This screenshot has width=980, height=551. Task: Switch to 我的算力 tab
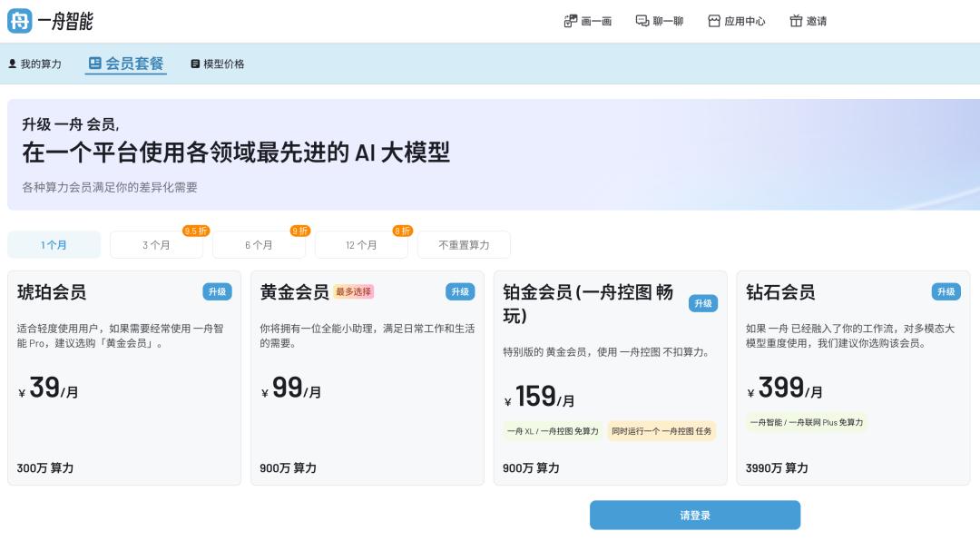(34, 64)
